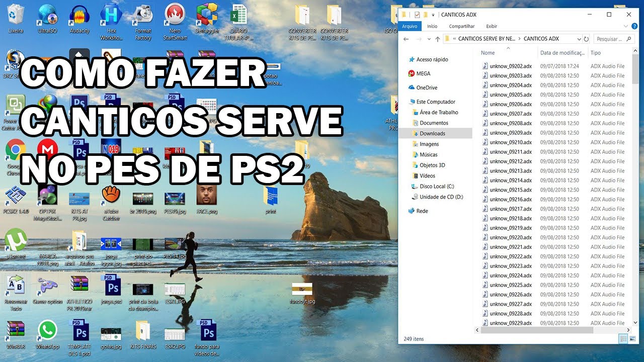Screen dimensions: 644x362
Task: Open the WhatsApp desktop shortcut
Action: pos(48,335)
